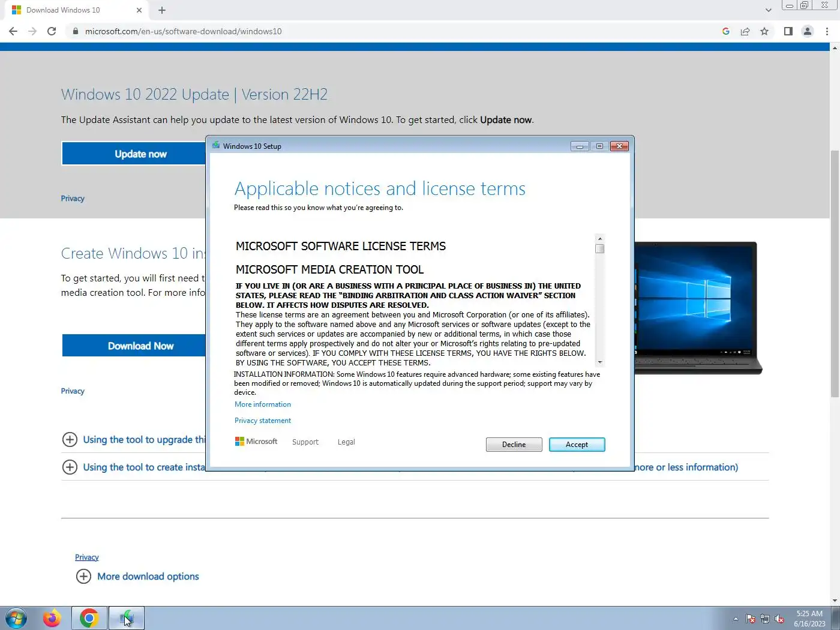840x630 pixels.
Task: Open taskbar clock and date
Action: [809, 619]
